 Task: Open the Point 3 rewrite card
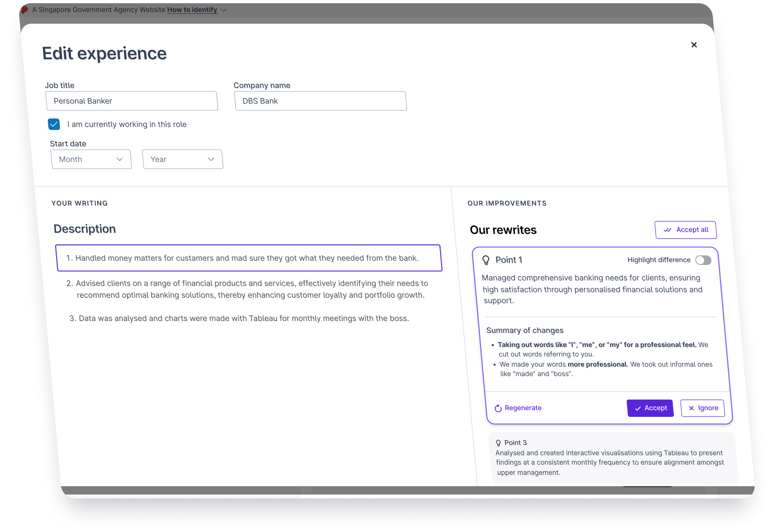pos(612,458)
